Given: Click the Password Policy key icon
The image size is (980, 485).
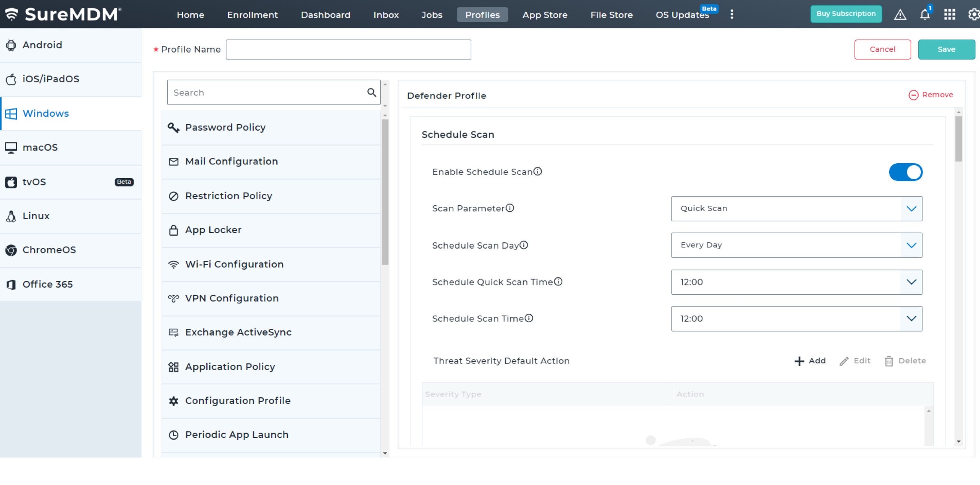Looking at the screenshot, I should (173, 128).
